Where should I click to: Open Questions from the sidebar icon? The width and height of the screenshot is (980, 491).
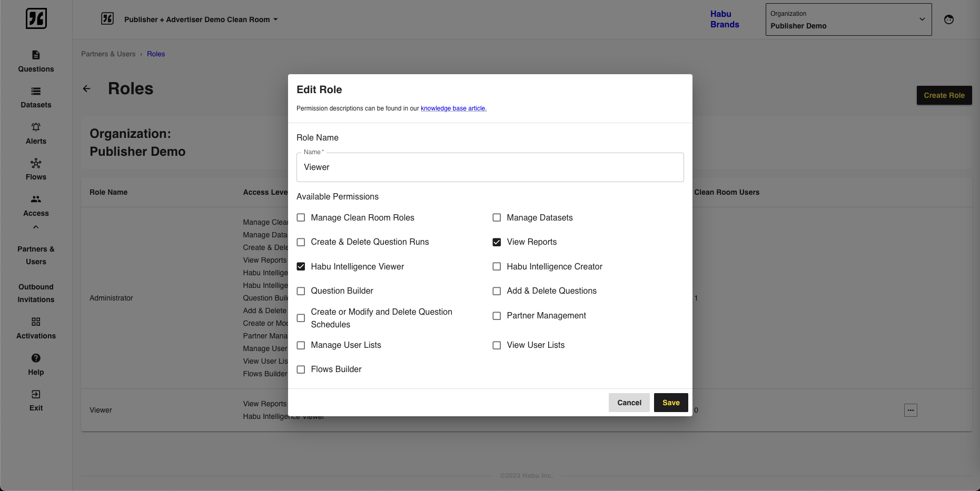pos(36,55)
